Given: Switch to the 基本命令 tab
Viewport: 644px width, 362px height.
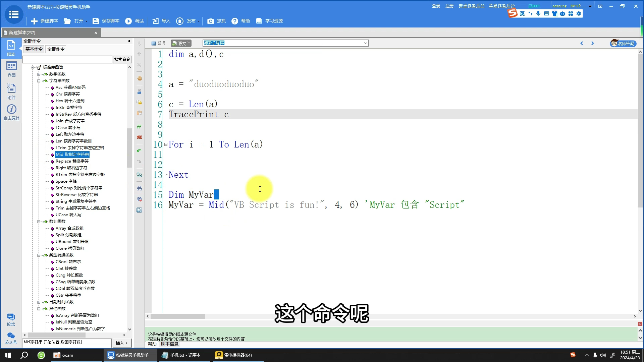Looking at the screenshot, I should point(34,49).
